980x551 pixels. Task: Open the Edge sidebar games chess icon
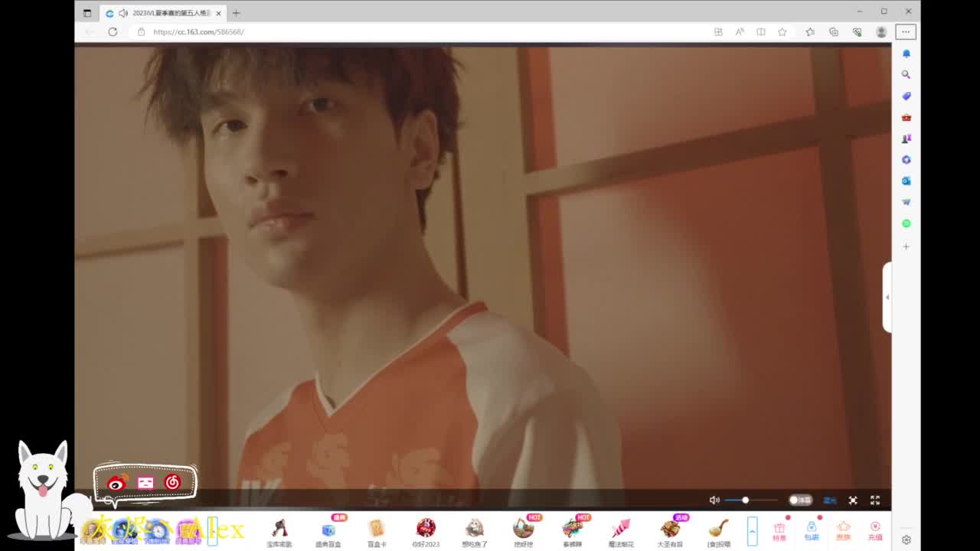(906, 139)
